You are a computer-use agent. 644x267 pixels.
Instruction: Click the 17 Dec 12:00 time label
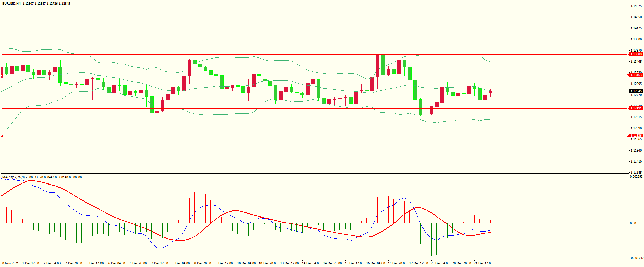click(418, 263)
